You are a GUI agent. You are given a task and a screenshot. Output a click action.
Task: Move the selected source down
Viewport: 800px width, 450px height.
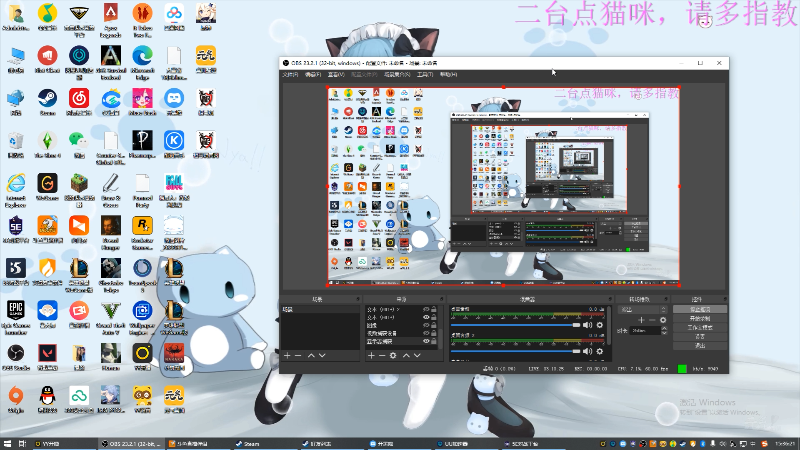coord(417,356)
